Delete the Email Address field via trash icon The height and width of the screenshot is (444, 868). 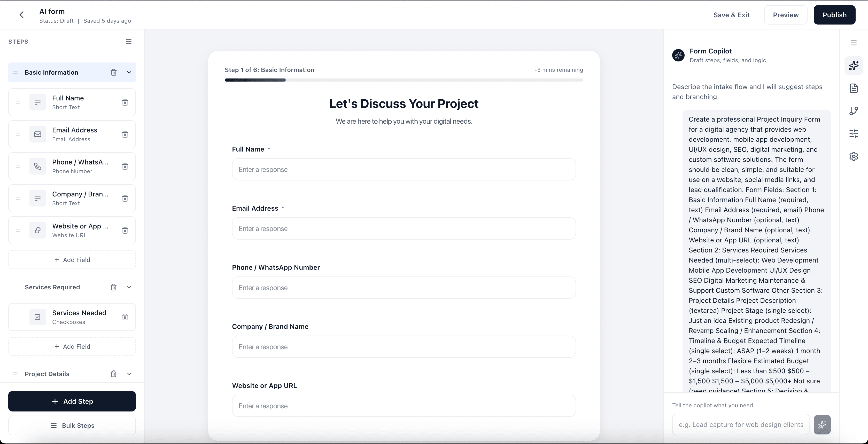coord(125,134)
